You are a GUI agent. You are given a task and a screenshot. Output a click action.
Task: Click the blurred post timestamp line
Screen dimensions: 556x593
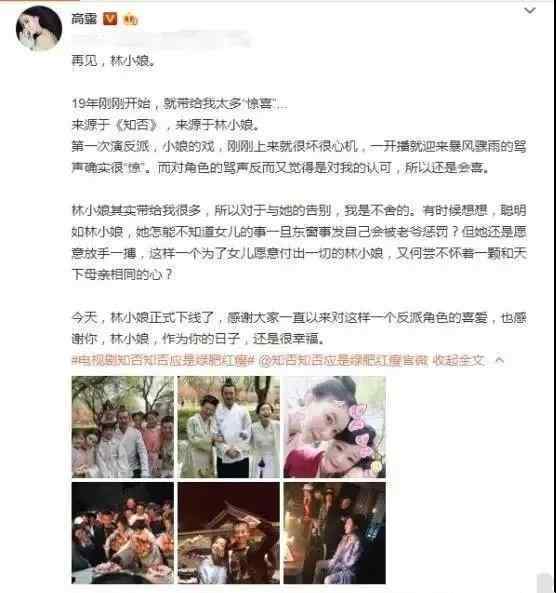(x=161, y=39)
